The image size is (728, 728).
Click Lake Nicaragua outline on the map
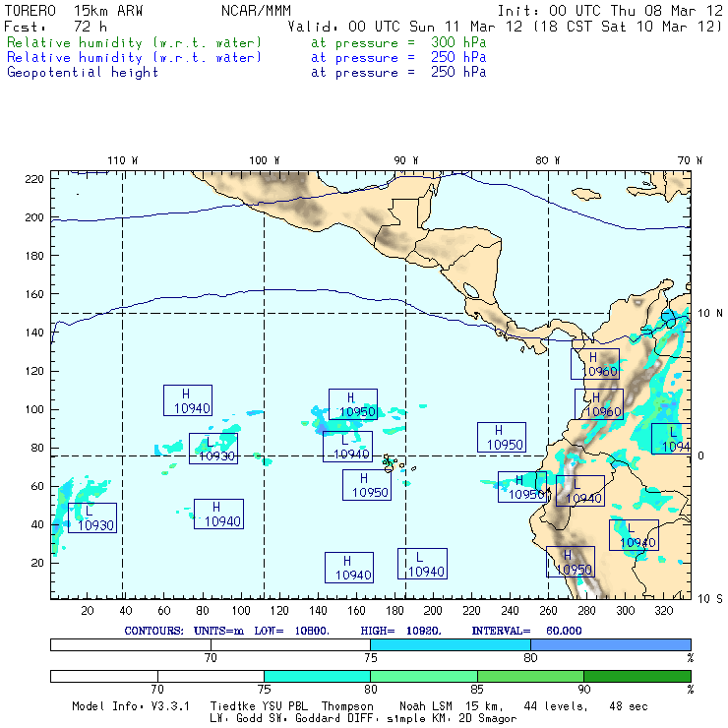471,290
